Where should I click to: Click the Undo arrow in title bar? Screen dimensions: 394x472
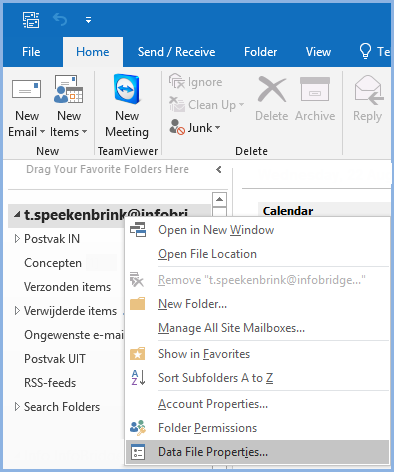[60, 20]
